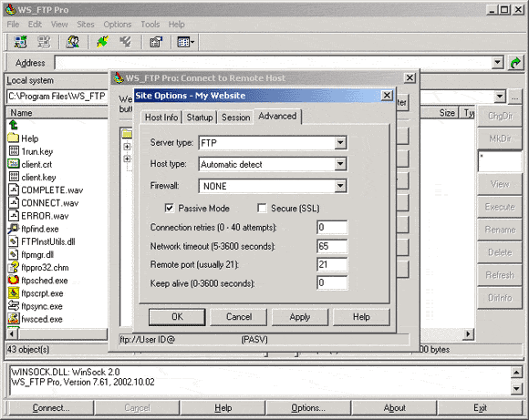Click the About button

(394, 408)
